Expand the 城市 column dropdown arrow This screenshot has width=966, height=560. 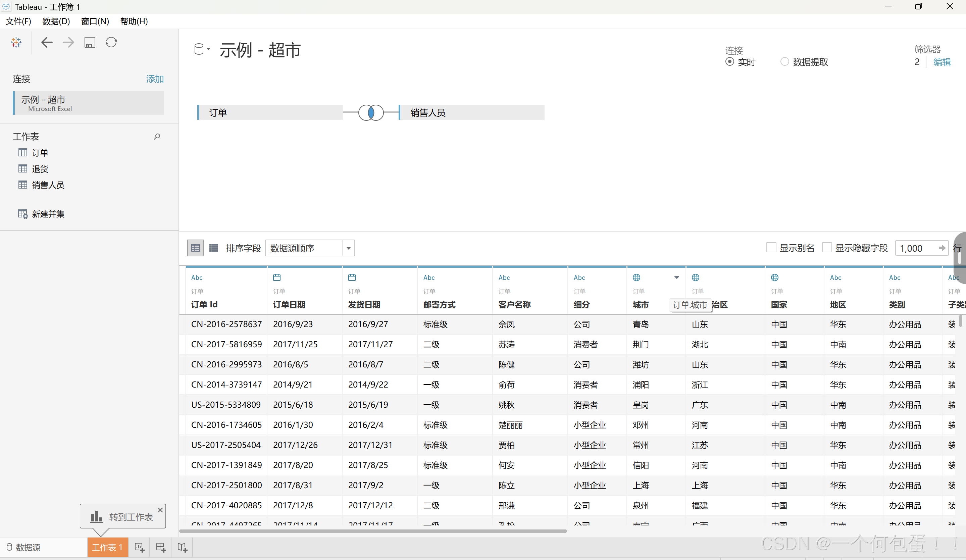(676, 277)
